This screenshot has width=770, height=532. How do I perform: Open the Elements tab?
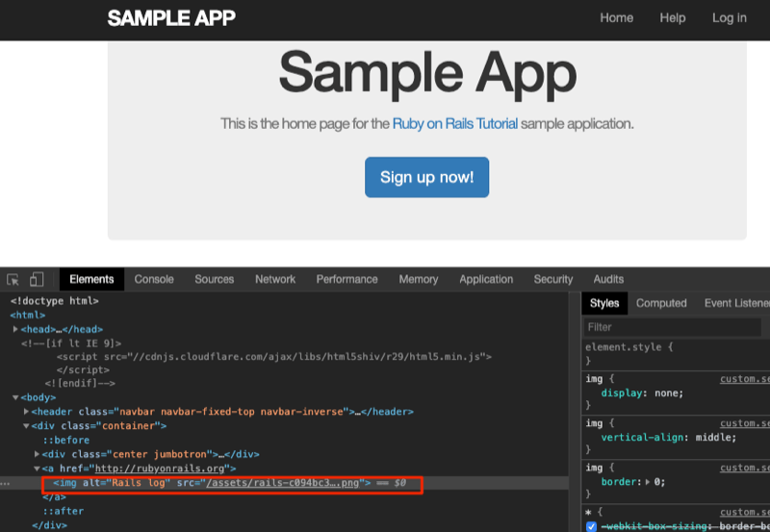tap(91, 279)
